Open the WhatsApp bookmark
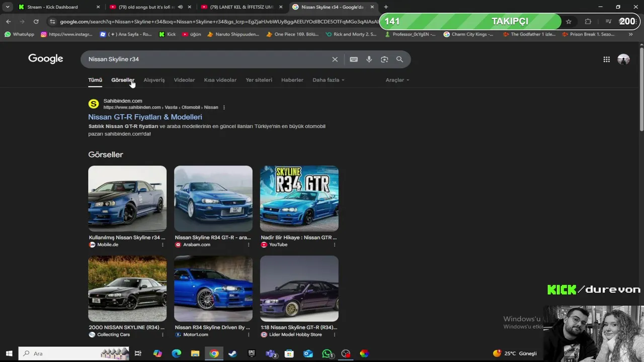 (19, 34)
